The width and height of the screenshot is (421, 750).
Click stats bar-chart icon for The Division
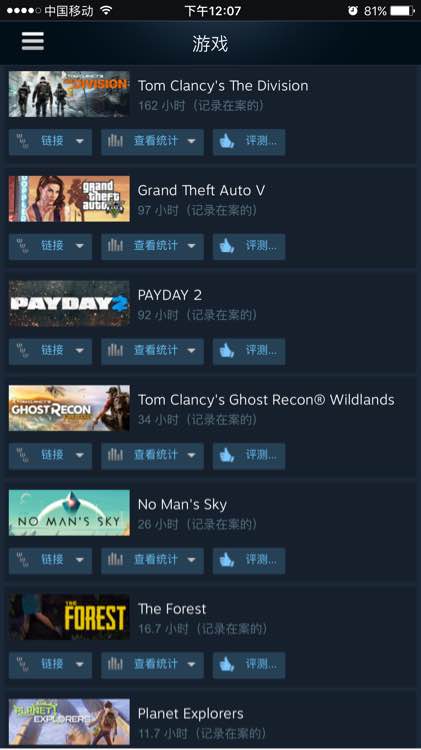click(115, 141)
